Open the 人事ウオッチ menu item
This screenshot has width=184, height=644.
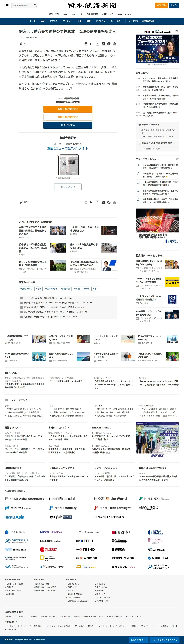click(x=107, y=14)
